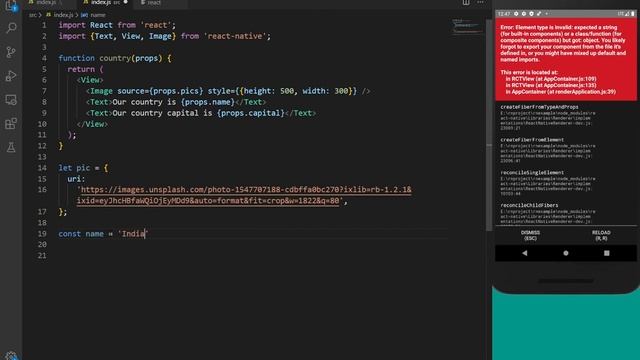Open the Remote Explorer view

tap(11, 100)
